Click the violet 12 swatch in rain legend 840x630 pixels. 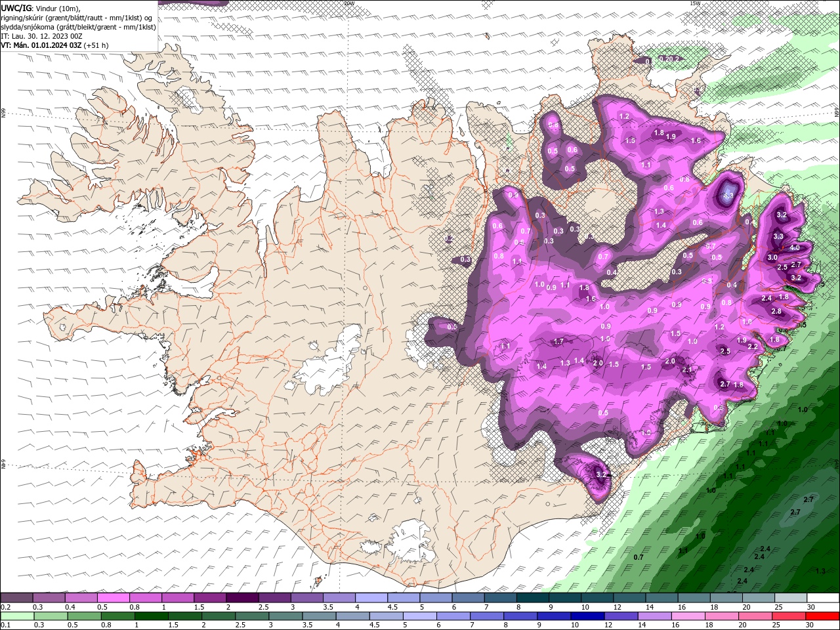click(621, 616)
